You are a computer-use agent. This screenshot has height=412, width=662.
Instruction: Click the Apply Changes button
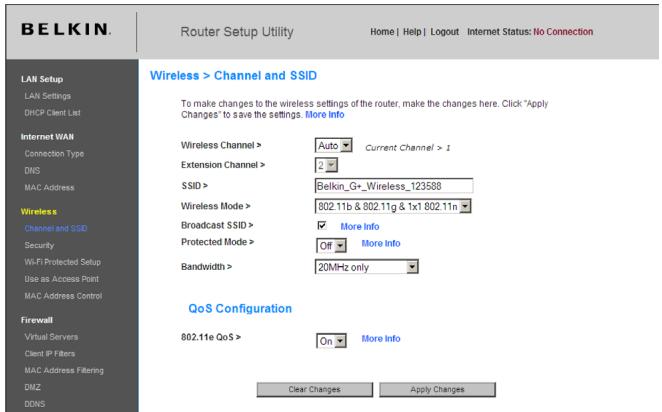[x=437, y=390]
